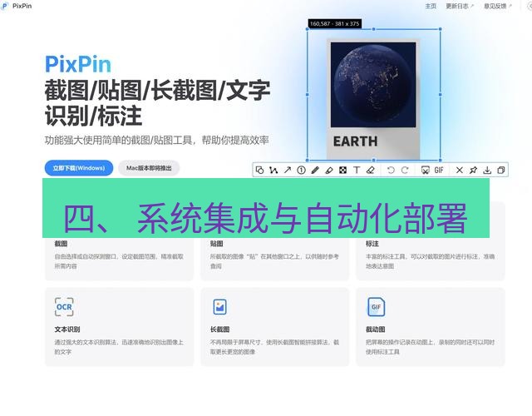Image resolution: width=532 pixels, height=416 pixels.
Task: Open the 主页 navigation link
Action: 431,6
